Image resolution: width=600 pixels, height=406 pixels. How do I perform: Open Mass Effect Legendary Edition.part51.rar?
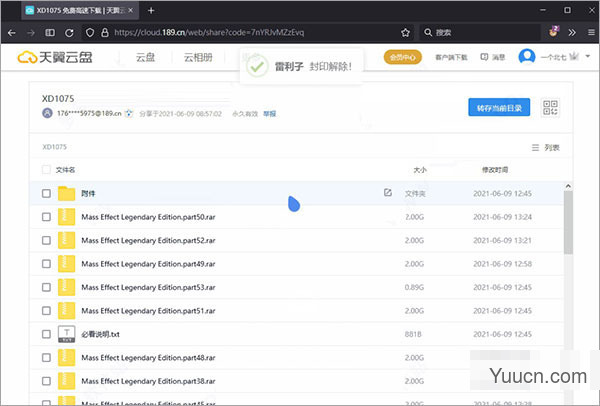point(148,311)
